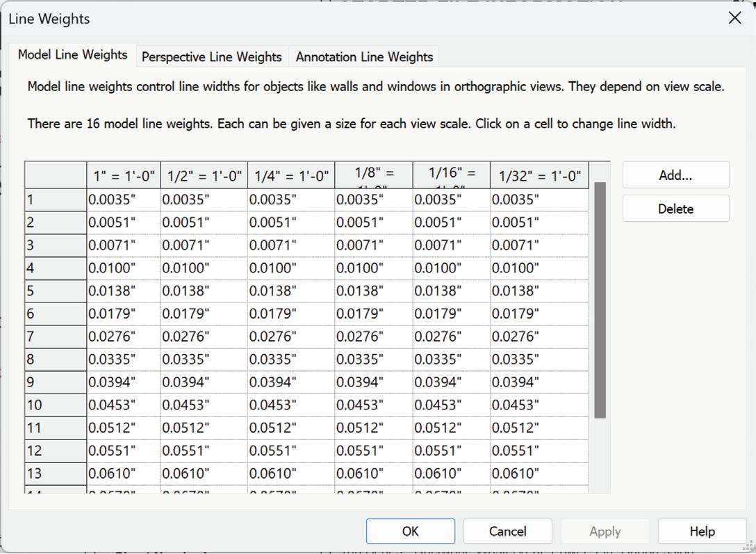Select the 1/8" scale column header
The height and width of the screenshot is (554, 756).
pyautogui.click(x=374, y=175)
